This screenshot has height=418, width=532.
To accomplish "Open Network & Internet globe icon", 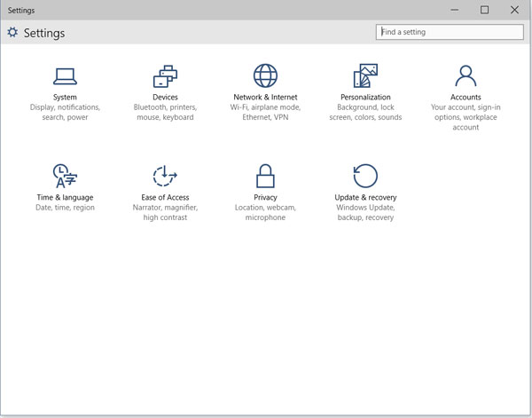I will (265, 75).
